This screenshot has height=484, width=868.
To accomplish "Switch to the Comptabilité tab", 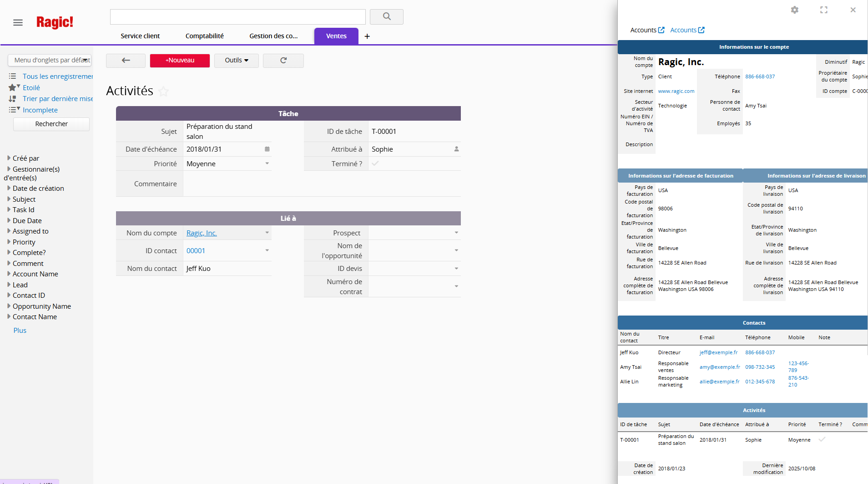I will click(204, 36).
